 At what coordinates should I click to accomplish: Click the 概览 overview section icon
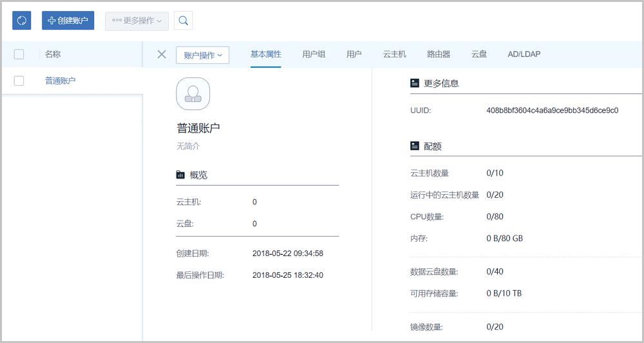(x=180, y=175)
